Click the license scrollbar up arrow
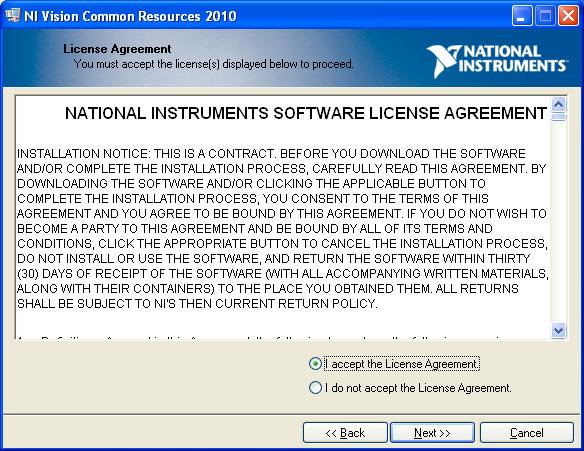The width and height of the screenshot is (584, 451). point(558,105)
